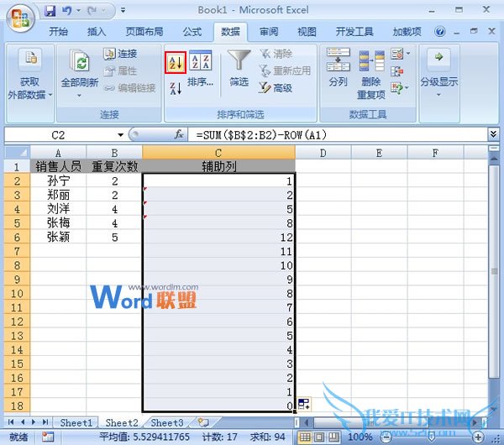Open the Undo history dropdown arrow
Image resolution: width=504 pixels, height=445 pixels.
[x=78, y=11]
